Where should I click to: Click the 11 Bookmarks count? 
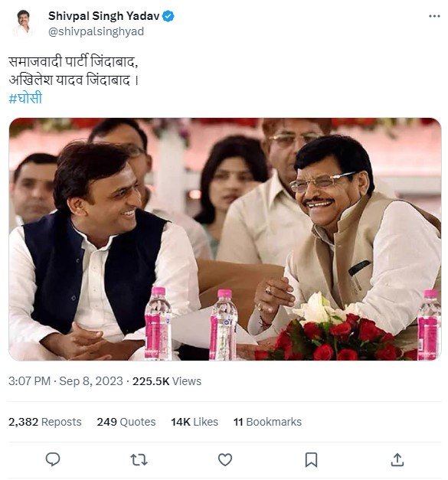267,422
